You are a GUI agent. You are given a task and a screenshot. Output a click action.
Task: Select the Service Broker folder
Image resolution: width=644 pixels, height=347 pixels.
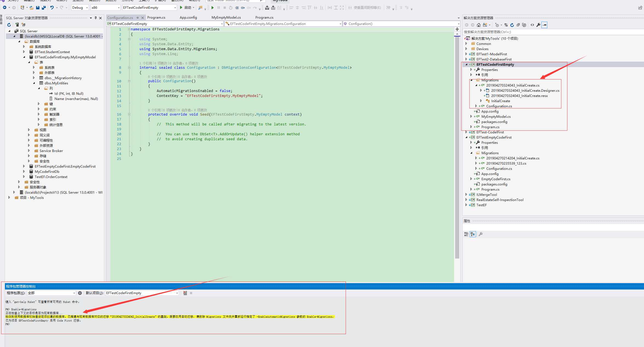[51, 151]
